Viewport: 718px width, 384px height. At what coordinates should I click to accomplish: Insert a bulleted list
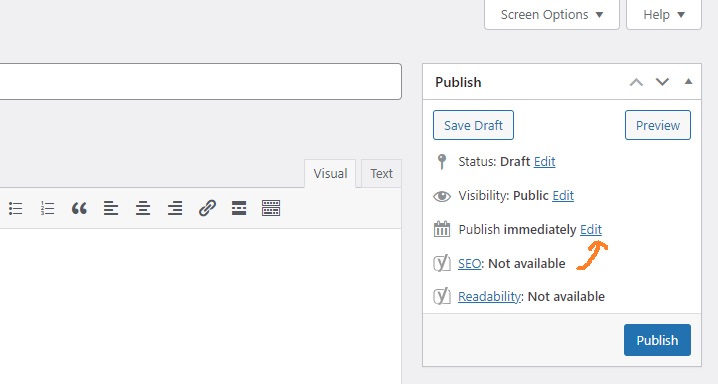pyautogui.click(x=16, y=208)
